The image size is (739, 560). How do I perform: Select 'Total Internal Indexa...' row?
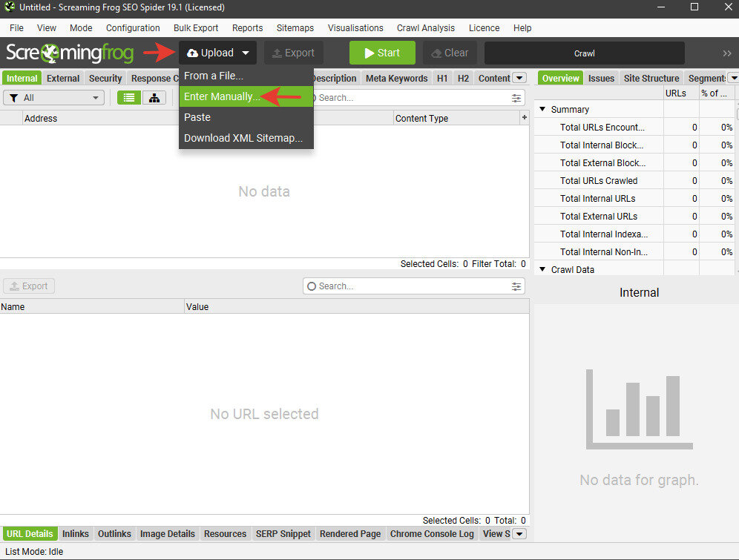coord(634,234)
